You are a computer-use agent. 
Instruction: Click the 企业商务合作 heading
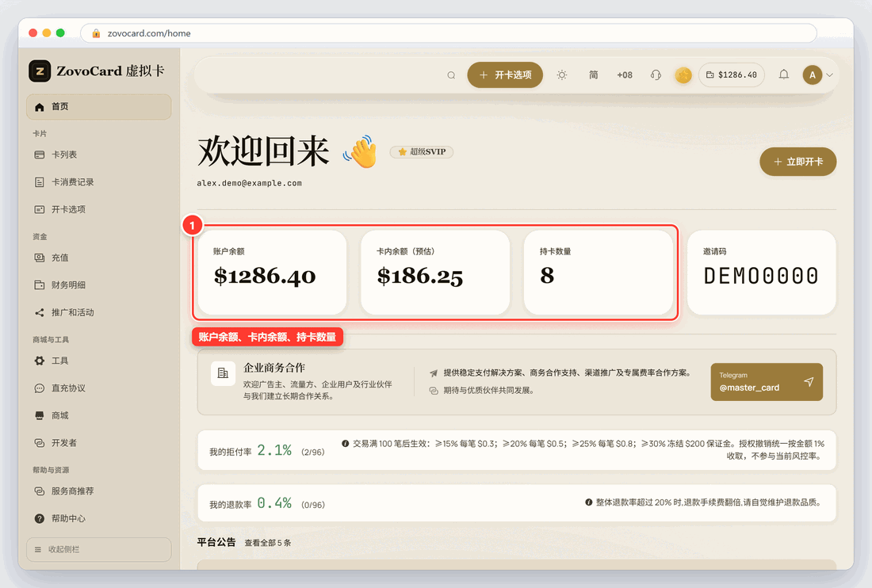274,368
